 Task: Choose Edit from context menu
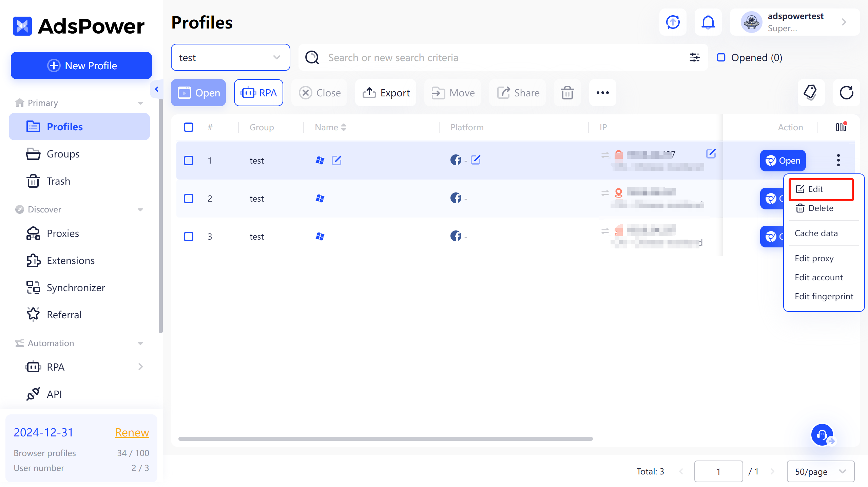tap(821, 189)
